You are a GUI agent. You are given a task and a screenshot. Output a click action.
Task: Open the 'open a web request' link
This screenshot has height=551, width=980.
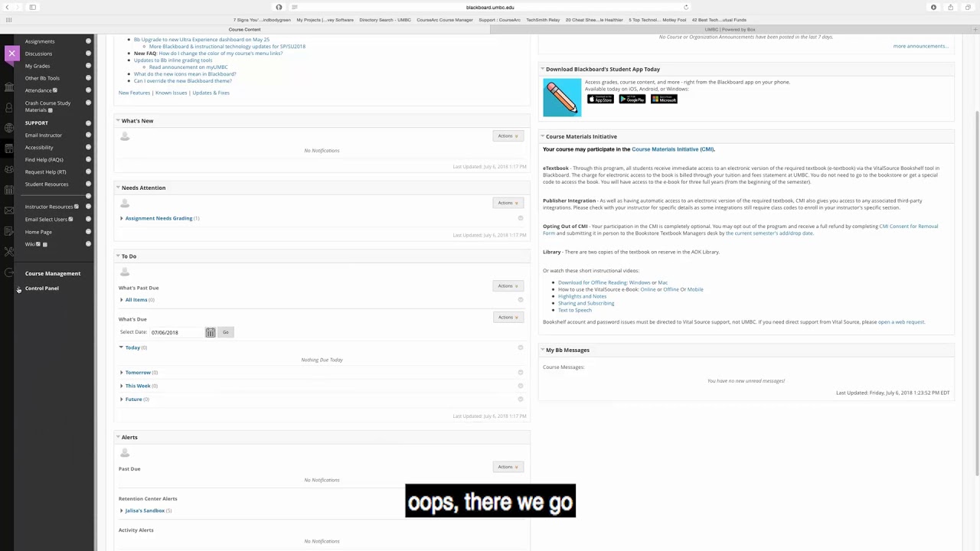[x=901, y=322]
